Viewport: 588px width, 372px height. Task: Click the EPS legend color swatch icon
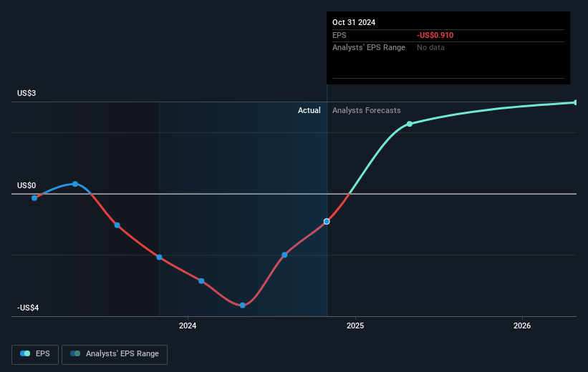(25, 353)
